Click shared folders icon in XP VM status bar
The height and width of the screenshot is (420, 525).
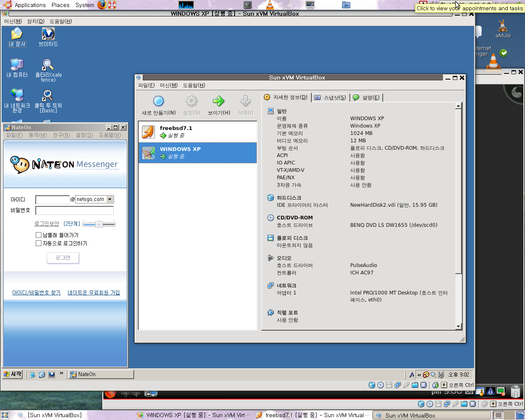point(415,385)
